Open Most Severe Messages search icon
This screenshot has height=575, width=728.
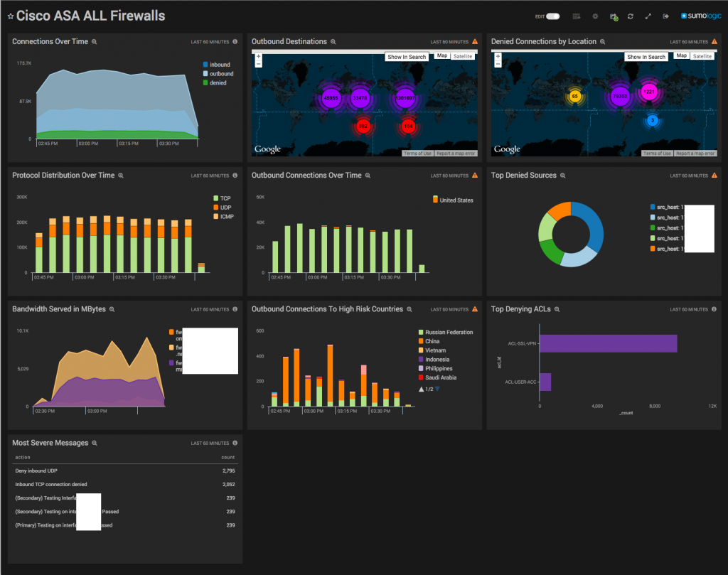[95, 444]
